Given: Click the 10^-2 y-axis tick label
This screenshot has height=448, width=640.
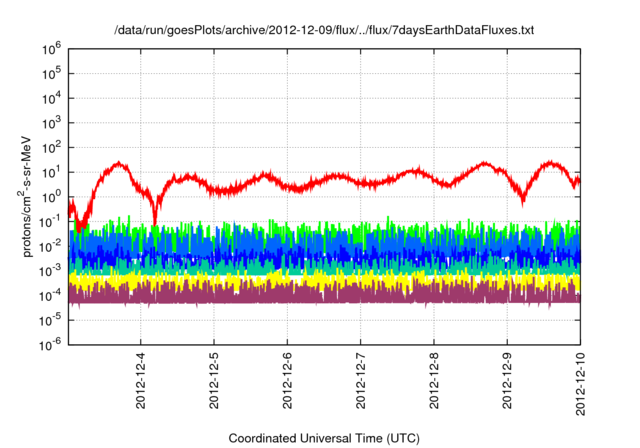Looking at the screenshot, I should 50,246.
